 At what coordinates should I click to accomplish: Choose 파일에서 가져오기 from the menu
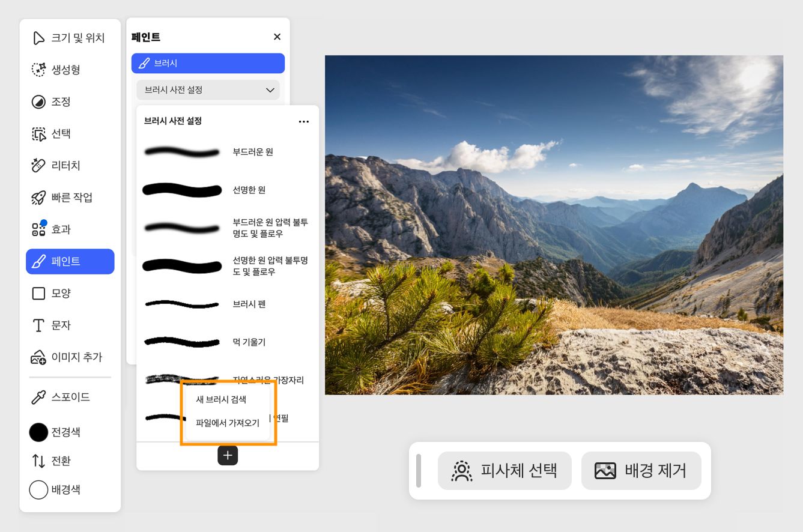229,423
